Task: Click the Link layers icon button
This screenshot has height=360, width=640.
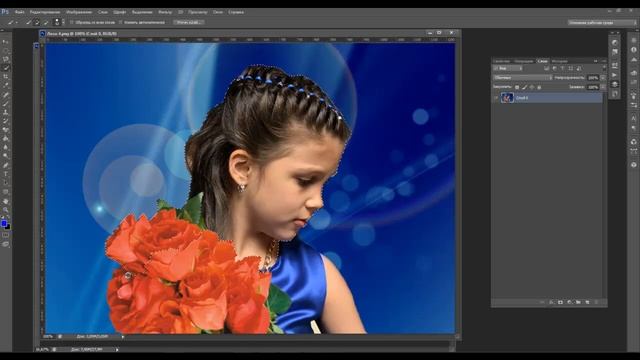Action: pyautogui.click(x=542, y=302)
